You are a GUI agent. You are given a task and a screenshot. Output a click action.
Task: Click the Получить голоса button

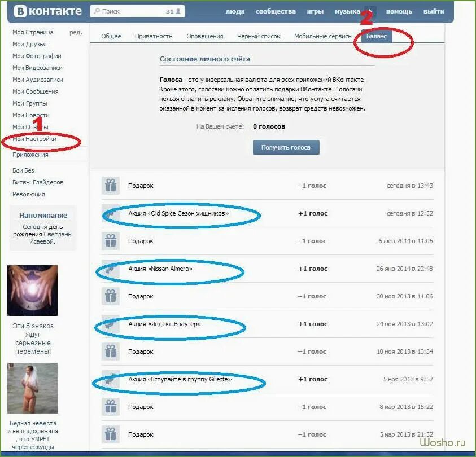coord(286,147)
